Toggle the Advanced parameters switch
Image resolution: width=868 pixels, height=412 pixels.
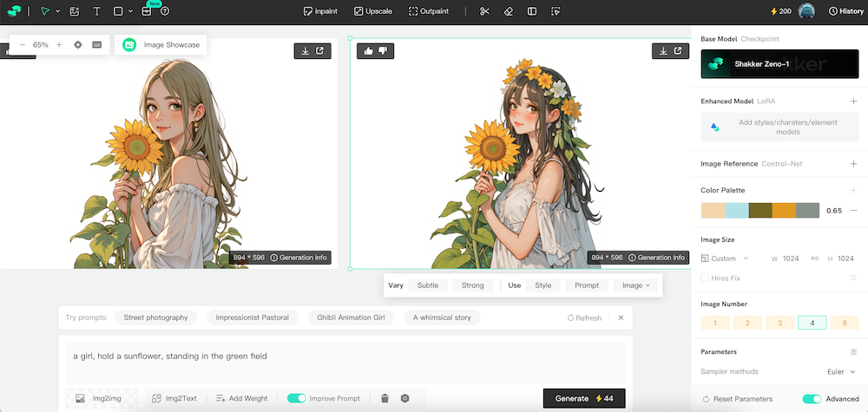(x=812, y=399)
